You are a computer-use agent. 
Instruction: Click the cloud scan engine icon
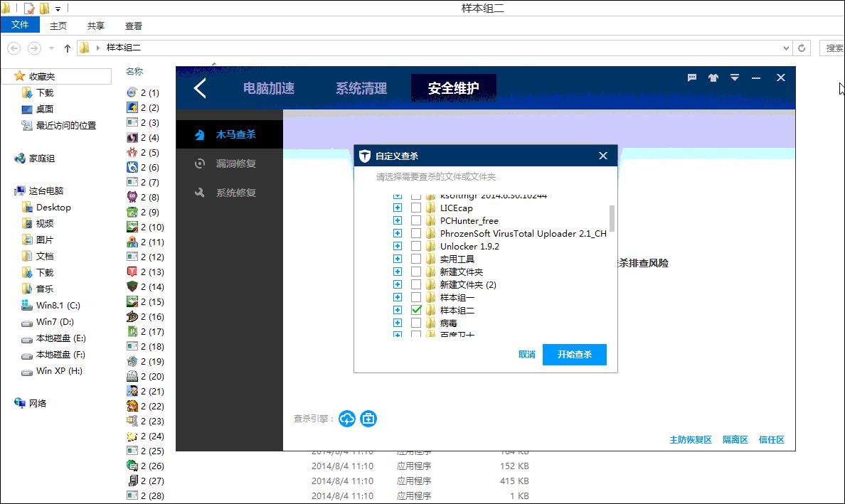point(346,419)
